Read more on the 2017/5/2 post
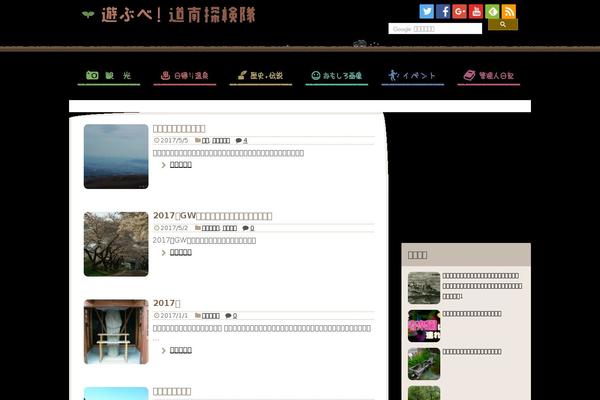600x400 pixels. pyautogui.click(x=181, y=252)
